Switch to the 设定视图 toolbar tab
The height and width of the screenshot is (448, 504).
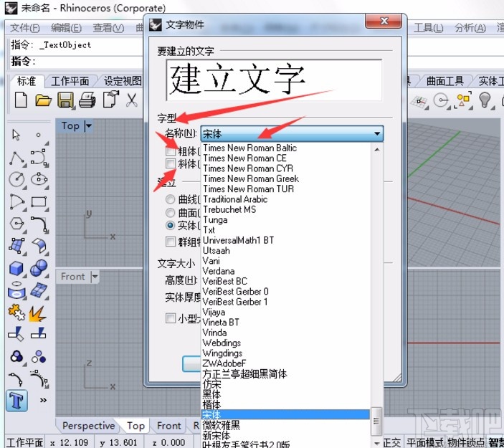coord(122,81)
